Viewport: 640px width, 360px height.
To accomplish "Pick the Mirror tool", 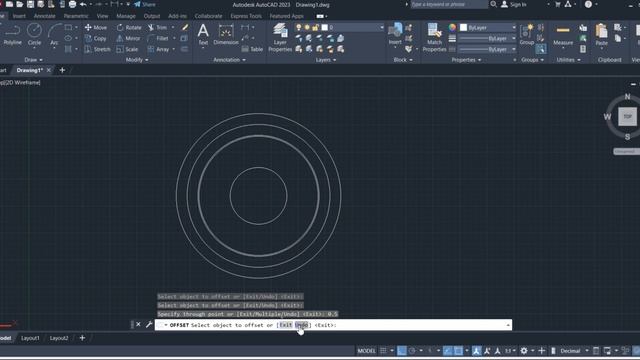I will point(128,38).
